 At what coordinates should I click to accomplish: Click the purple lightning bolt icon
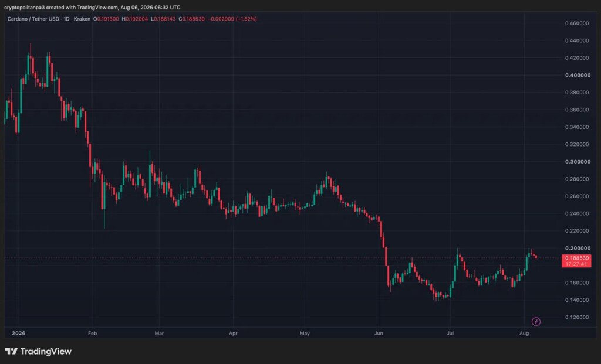click(536, 322)
